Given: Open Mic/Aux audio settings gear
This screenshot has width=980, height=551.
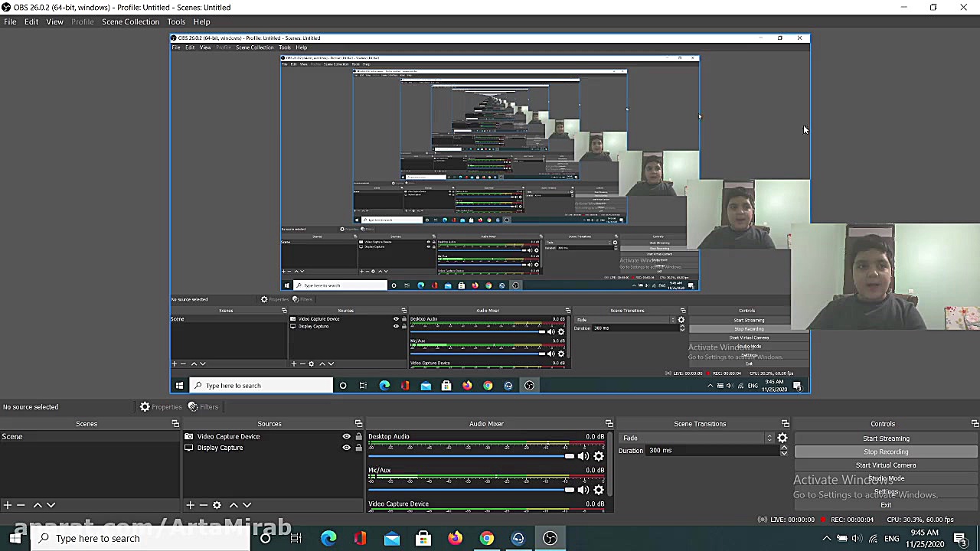Looking at the screenshot, I should (x=599, y=490).
